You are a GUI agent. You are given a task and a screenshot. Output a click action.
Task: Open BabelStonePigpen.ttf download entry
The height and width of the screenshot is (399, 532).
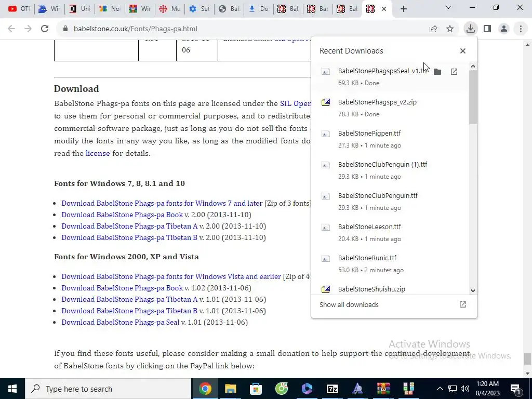(390, 139)
